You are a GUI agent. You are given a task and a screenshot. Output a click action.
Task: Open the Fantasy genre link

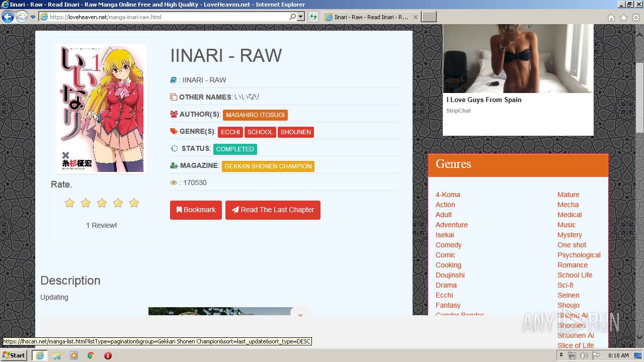(x=448, y=305)
